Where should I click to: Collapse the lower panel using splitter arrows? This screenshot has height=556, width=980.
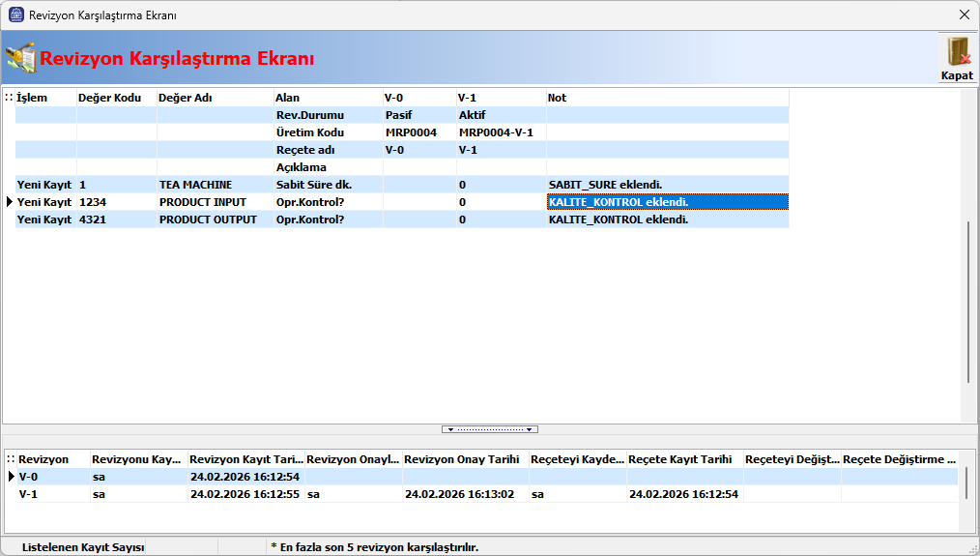pyautogui.click(x=490, y=429)
